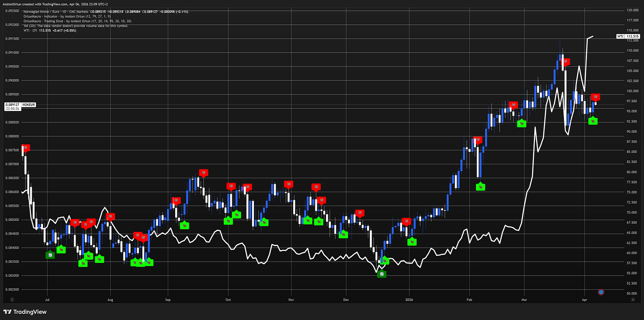Select the green bull marker in early September
This screenshot has height=320, width=644.
click(x=184, y=225)
